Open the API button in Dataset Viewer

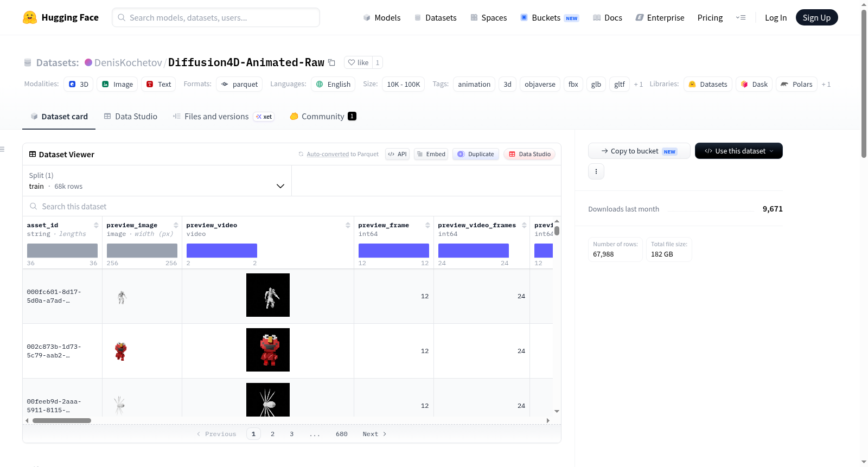397,154
